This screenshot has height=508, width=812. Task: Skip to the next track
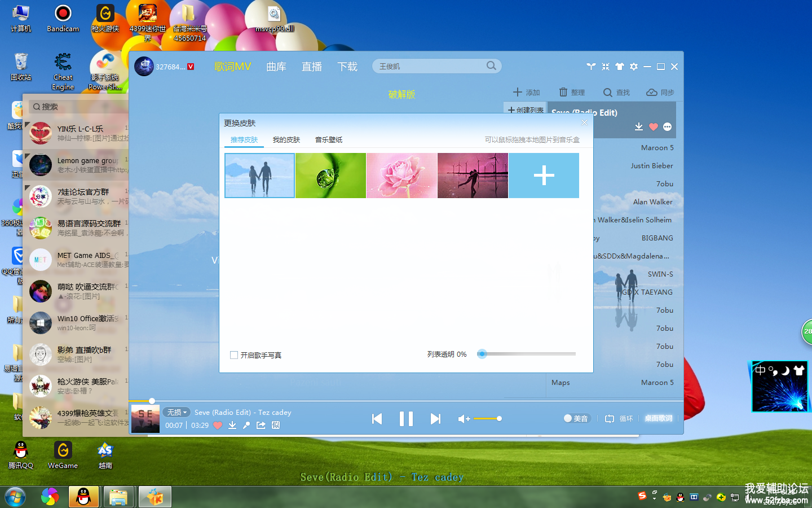(435, 419)
